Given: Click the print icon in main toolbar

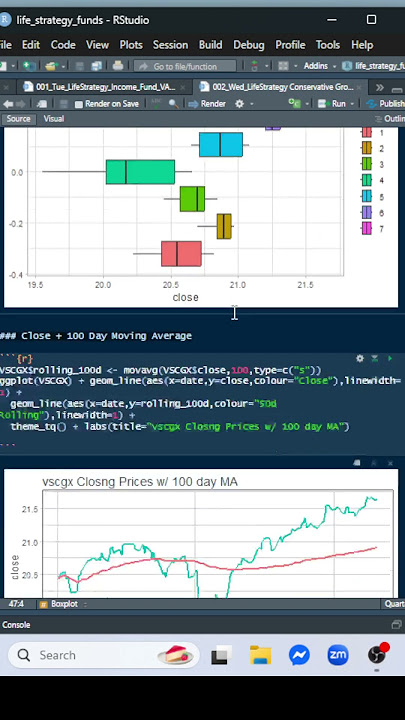Looking at the screenshot, I should click(x=118, y=66).
